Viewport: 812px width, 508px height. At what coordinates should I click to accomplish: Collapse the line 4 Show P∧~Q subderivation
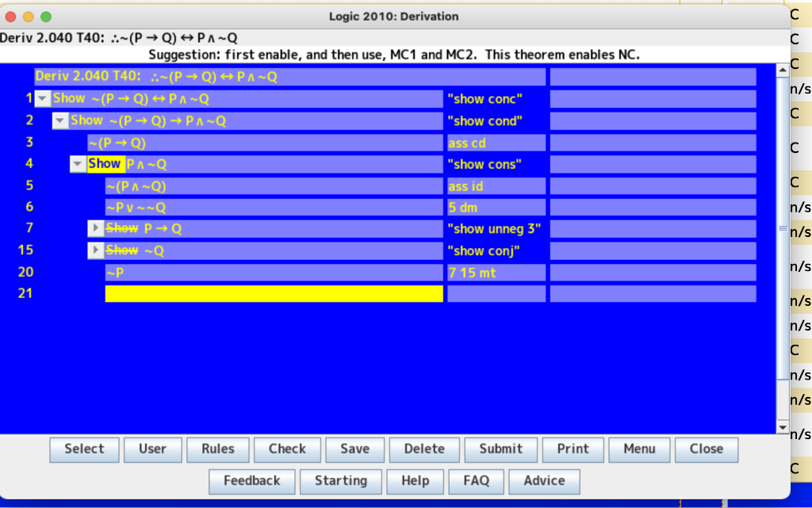tap(78, 164)
